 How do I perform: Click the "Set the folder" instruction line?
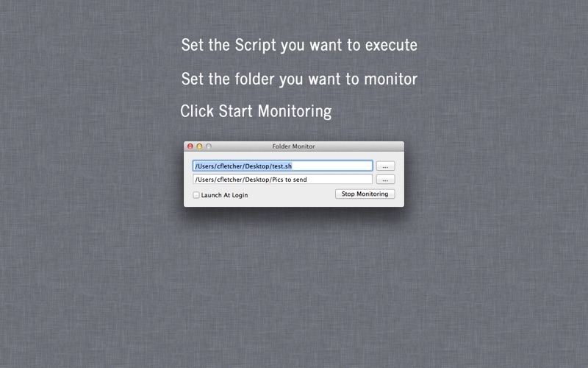(298, 78)
